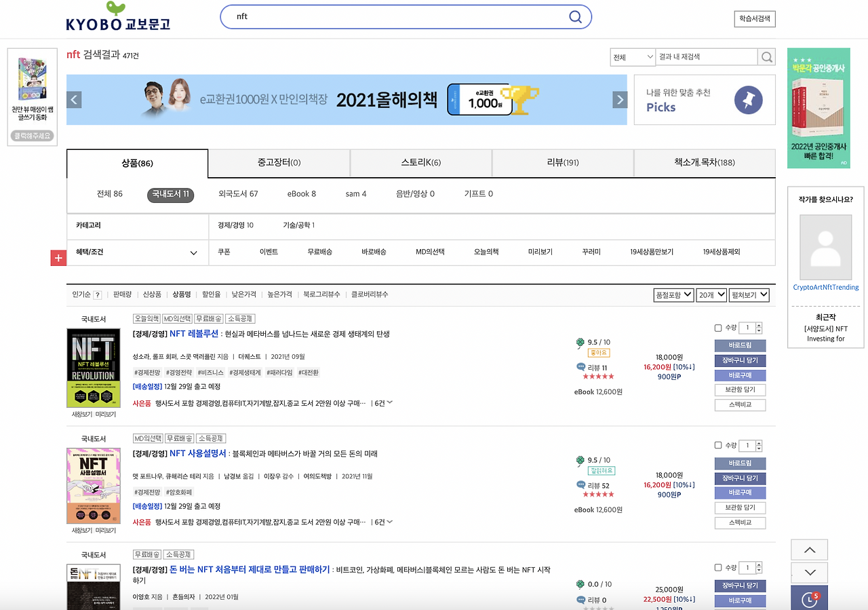Click 바로구매 for NFT 사용설명서
The width and height of the screenshot is (868, 610).
(x=740, y=493)
